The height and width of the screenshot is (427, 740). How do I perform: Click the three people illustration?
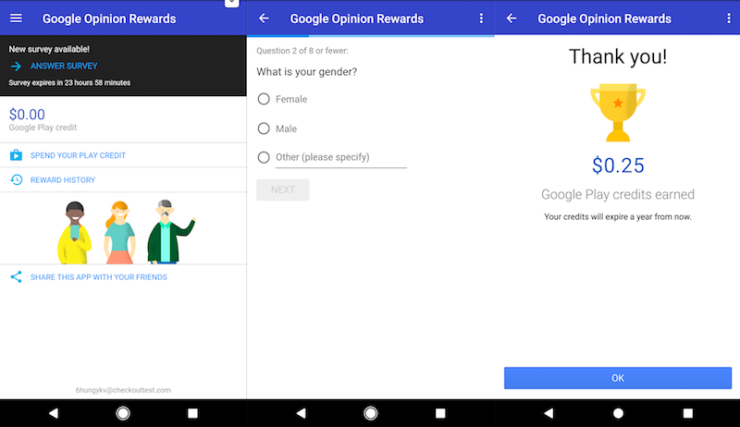pyautogui.click(x=126, y=231)
